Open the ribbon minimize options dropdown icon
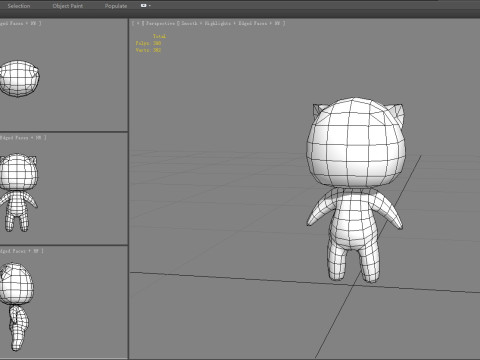 pos(146,6)
